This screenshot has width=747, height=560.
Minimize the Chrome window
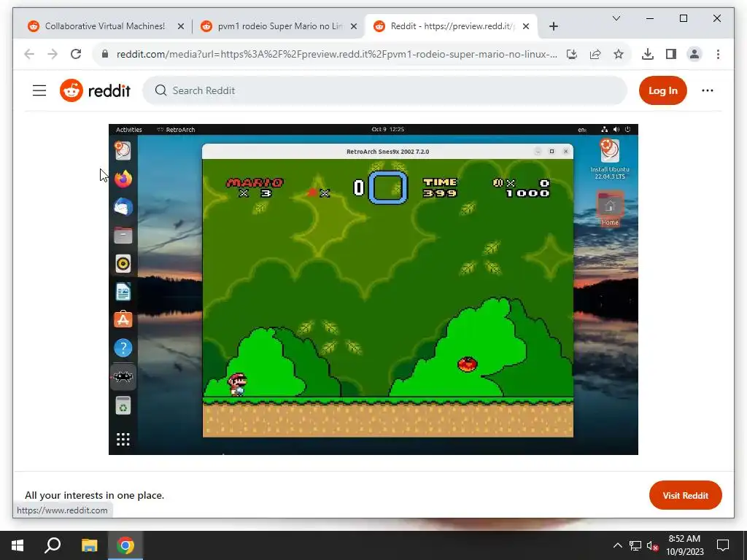[x=650, y=18]
